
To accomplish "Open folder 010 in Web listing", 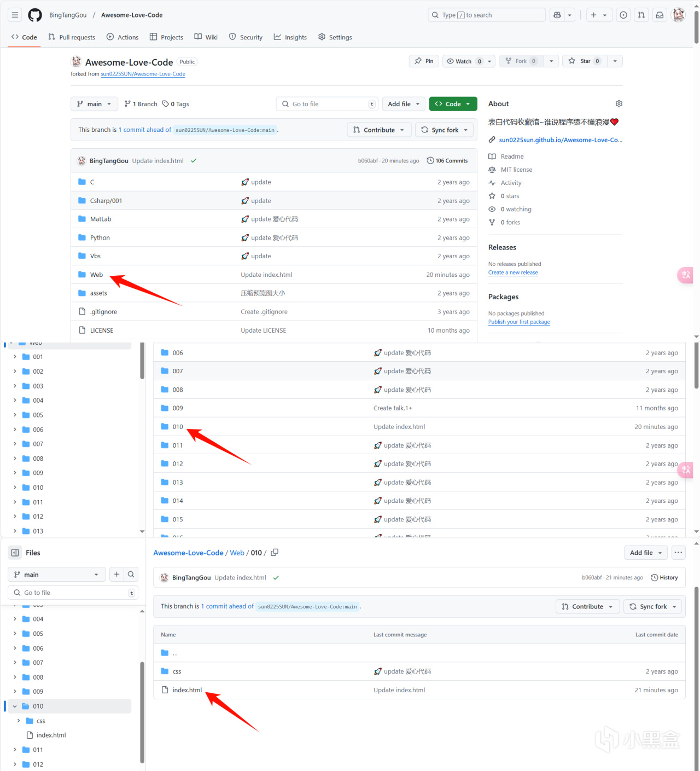I will [x=178, y=427].
